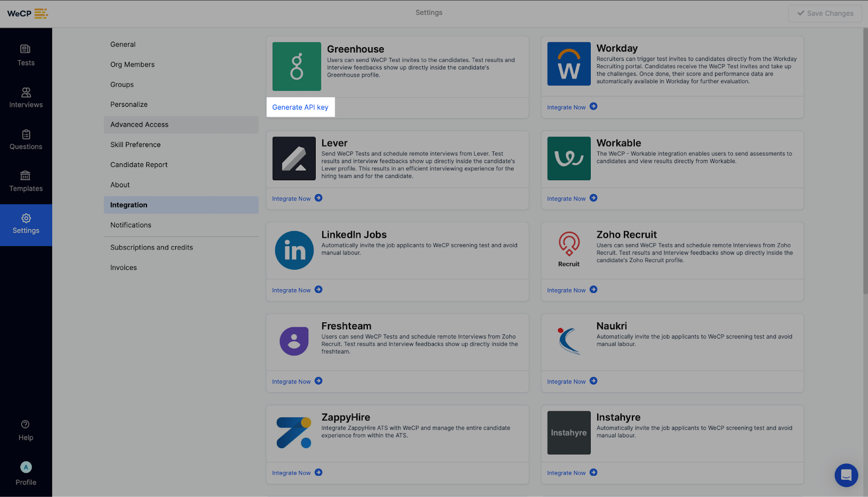Click the Workday heading text
868x497 pixels.
point(617,48)
